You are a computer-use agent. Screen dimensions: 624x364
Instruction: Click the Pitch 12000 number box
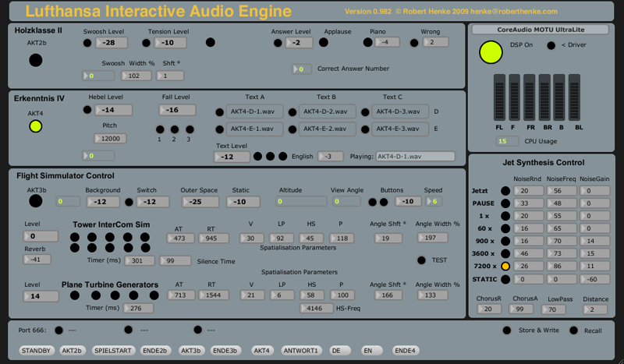[x=109, y=138]
